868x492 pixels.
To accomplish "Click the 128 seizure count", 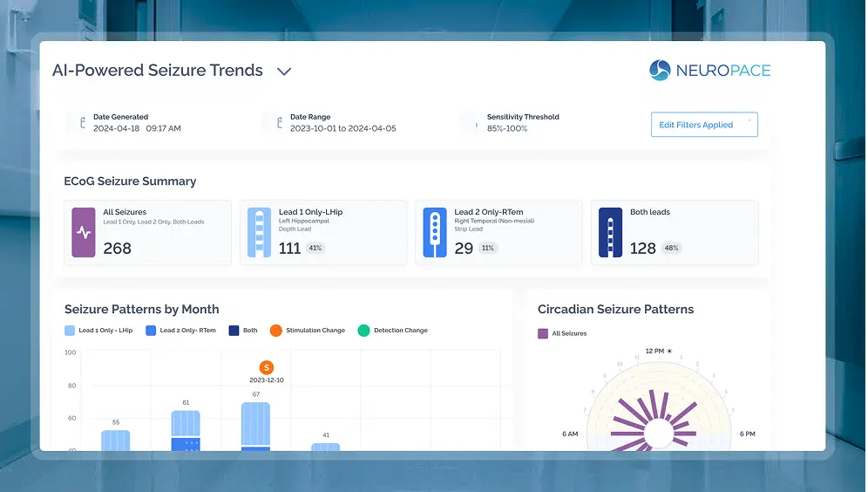I will 642,249.
